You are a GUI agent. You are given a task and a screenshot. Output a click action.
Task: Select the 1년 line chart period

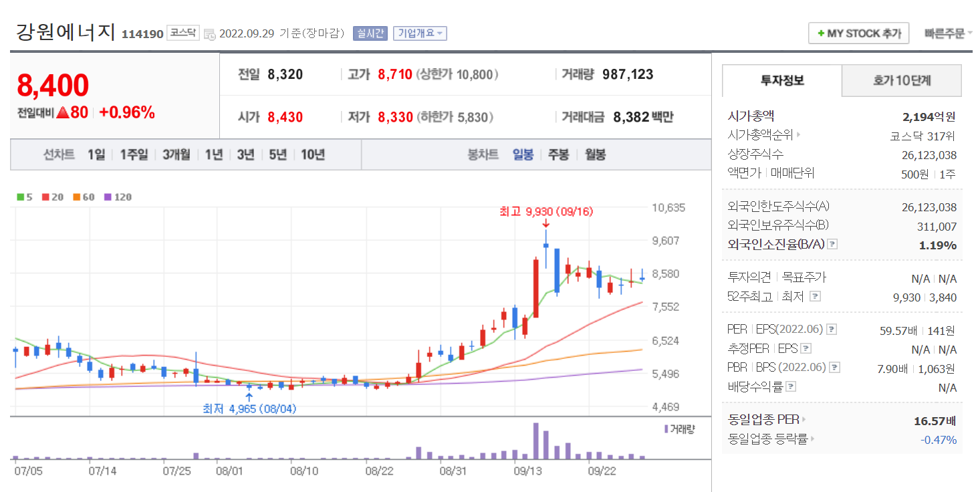pos(214,154)
